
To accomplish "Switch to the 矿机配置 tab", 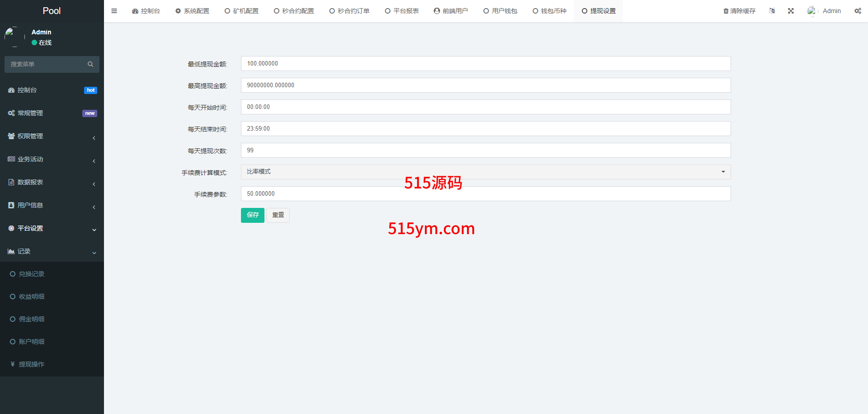I will [x=241, y=11].
